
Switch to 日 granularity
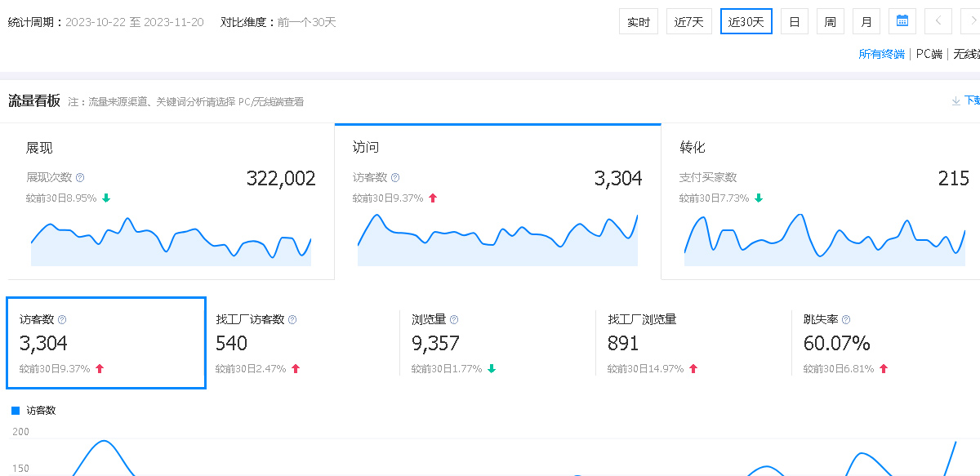pyautogui.click(x=794, y=21)
